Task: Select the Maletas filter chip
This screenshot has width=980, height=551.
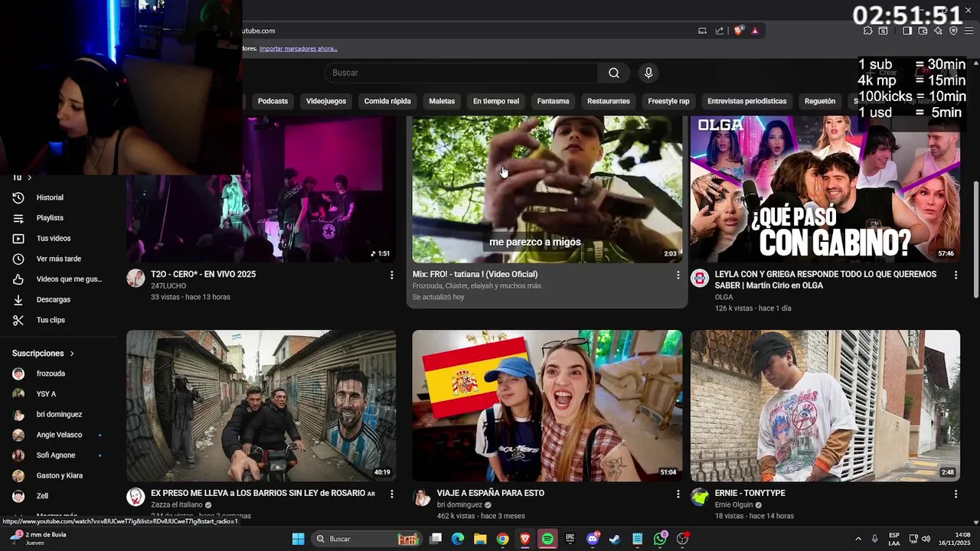Action: pos(442,101)
